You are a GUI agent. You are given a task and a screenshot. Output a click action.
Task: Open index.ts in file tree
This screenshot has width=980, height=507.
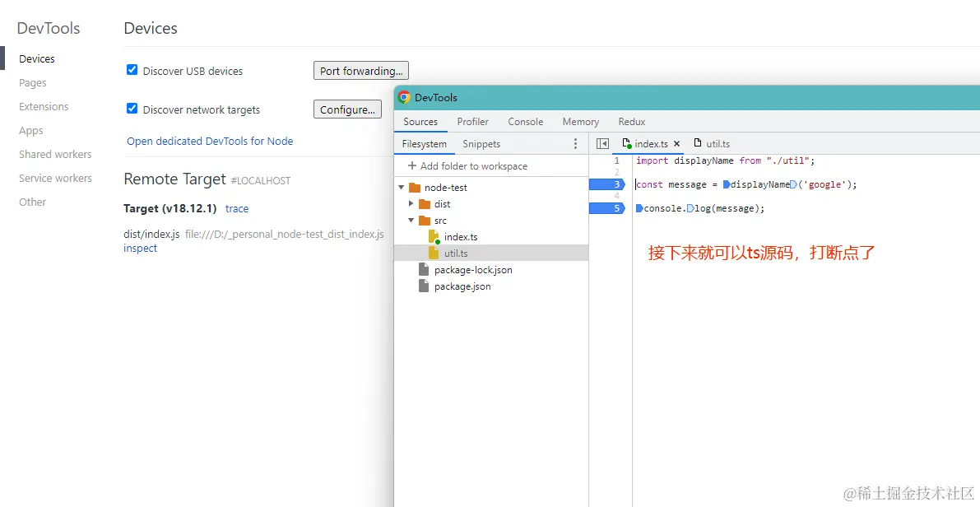pyautogui.click(x=461, y=237)
